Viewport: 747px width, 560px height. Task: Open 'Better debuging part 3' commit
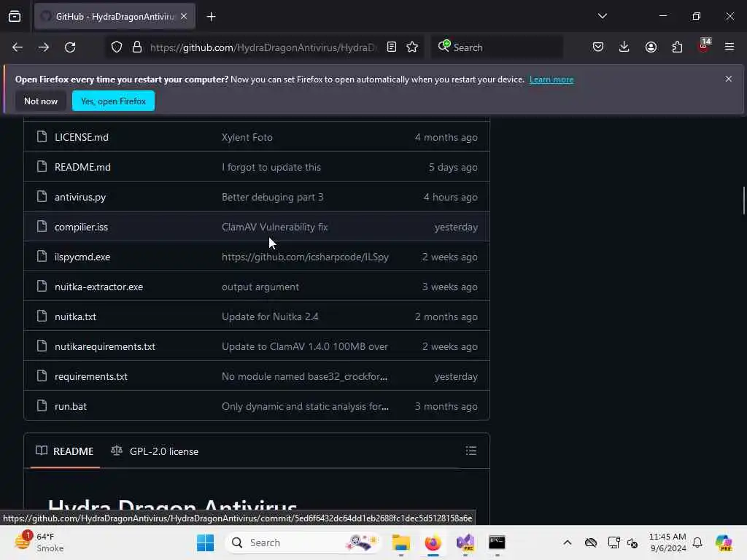[273, 197]
